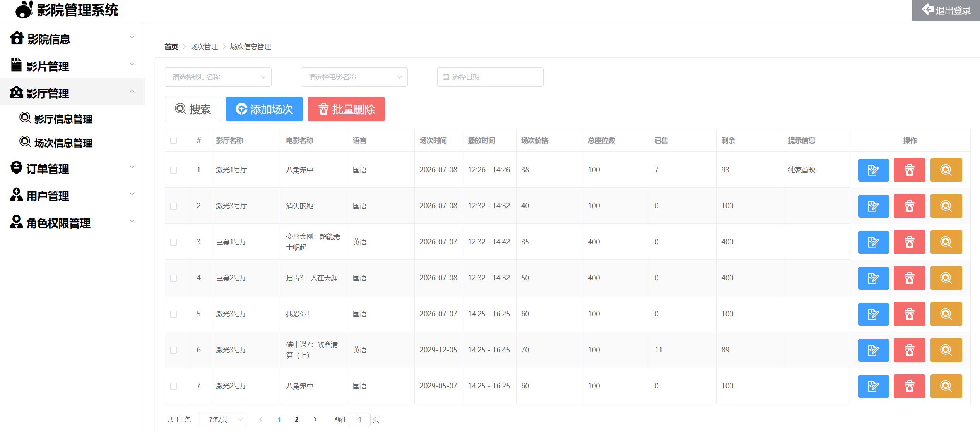Click the 场次信息管理 breadcrumb text
This screenshot has height=433, width=980.
[x=250, y=47]
